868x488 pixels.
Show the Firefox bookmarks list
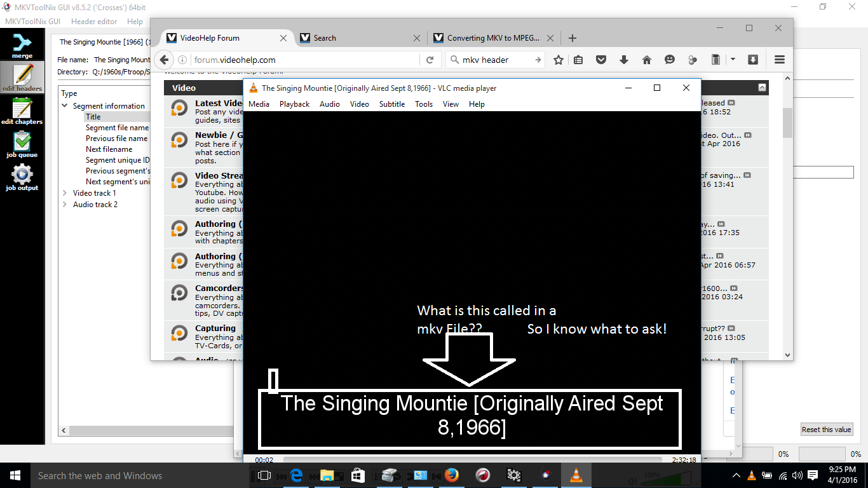578,60
